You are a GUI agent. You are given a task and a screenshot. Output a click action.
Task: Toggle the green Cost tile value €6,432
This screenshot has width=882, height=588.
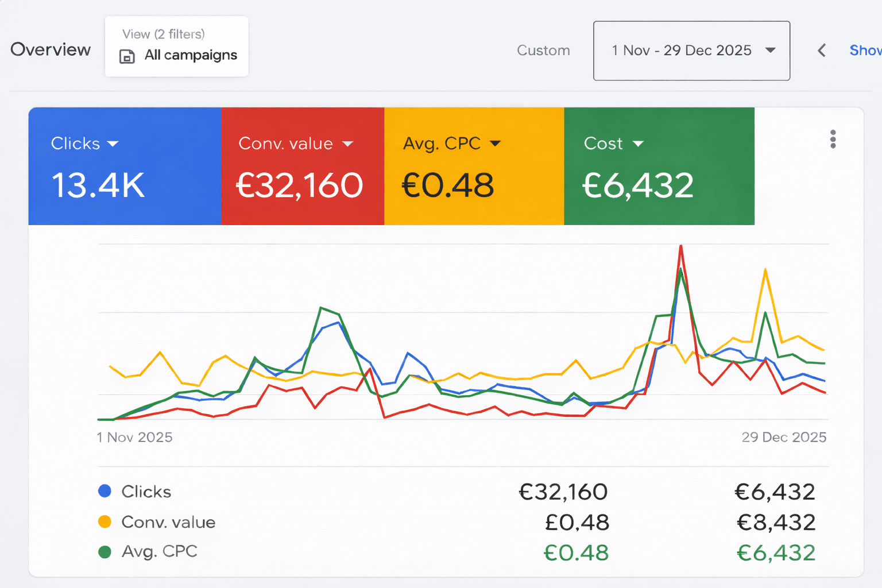[638, 185]
